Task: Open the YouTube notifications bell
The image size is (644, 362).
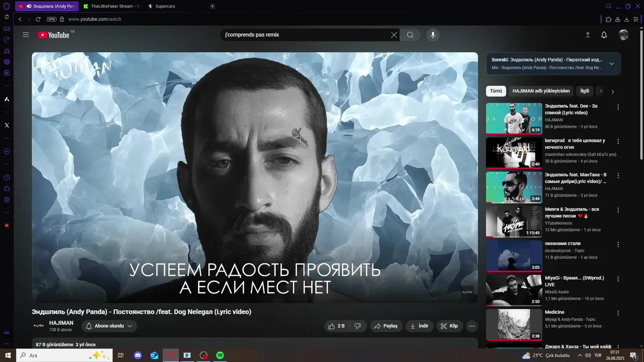Action: [604, 35]
